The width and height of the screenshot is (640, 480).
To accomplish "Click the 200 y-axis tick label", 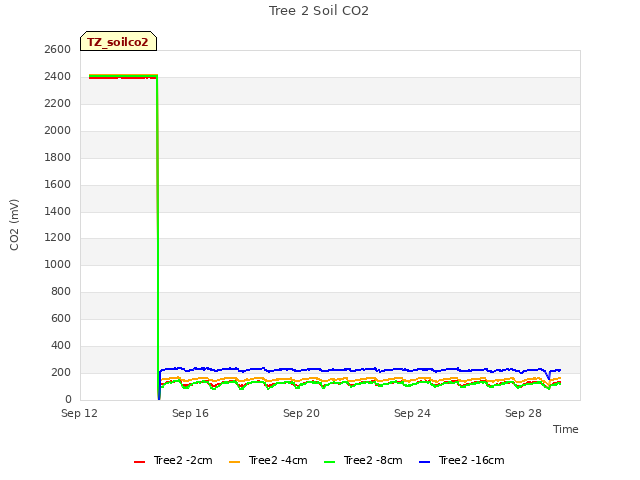I will coord(61,372).
